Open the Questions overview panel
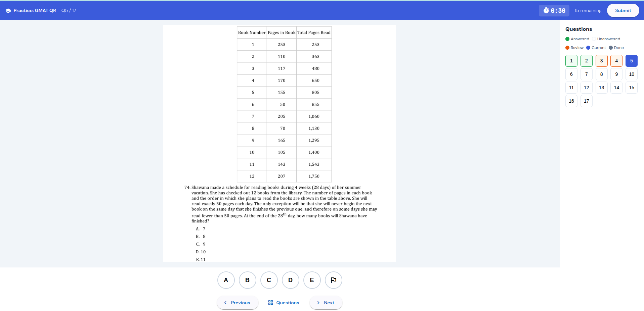Image resolution: width=644 pixels, height=311 pixels. (x=283, y=303)
